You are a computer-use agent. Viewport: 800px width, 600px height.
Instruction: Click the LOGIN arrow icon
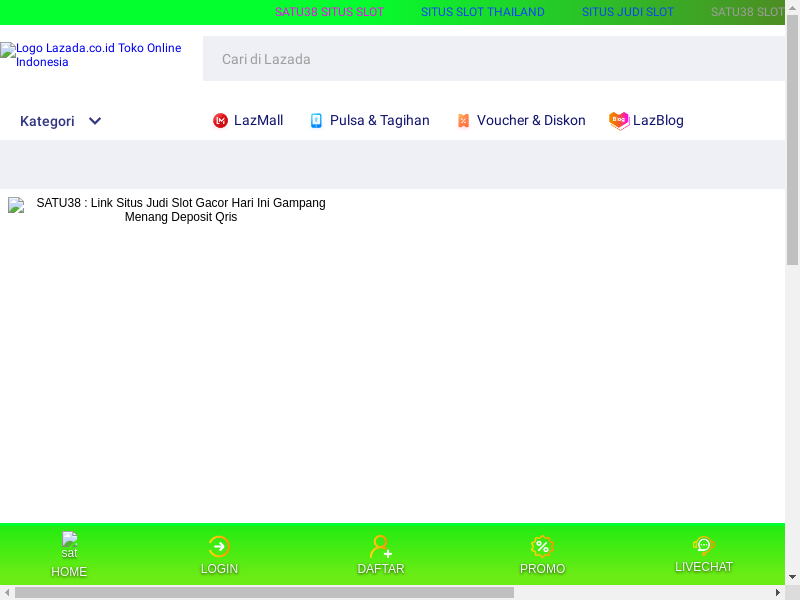click(x=219, y=546)
